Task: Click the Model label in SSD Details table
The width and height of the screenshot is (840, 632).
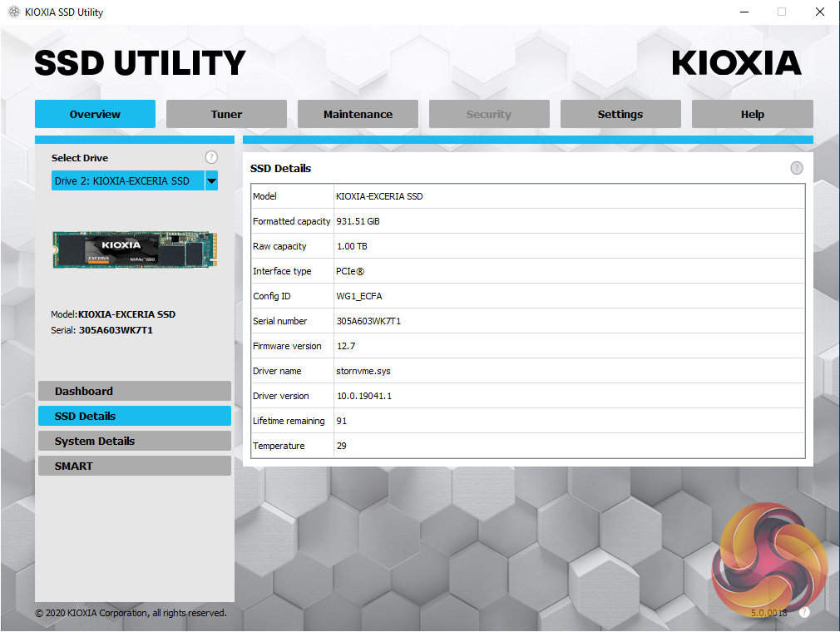Action: click(x=264, y=196)
